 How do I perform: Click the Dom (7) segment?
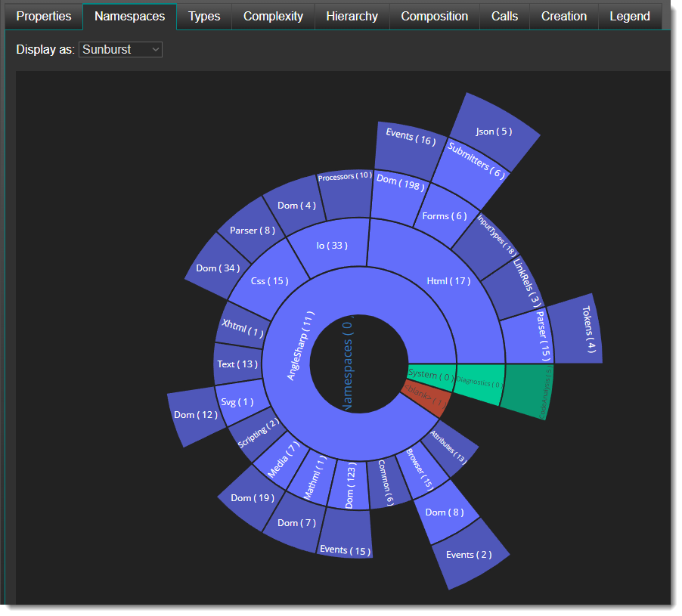[296, 523]
